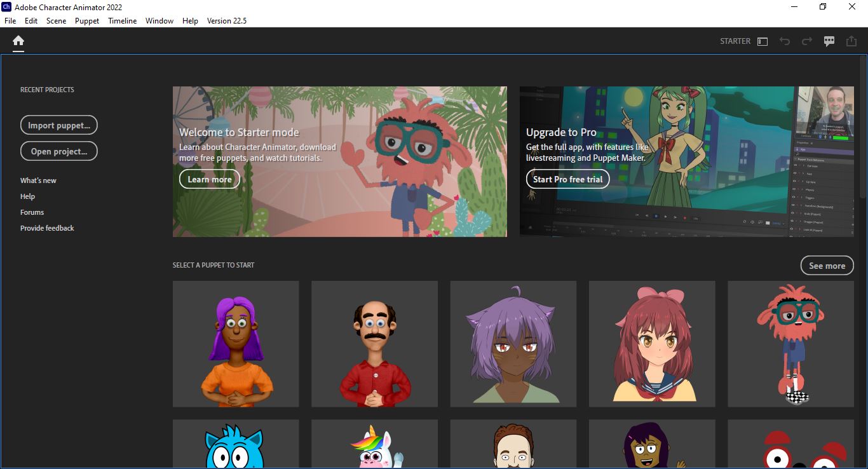Click the STARTER mode label
Viewport: 868px width, 469px height.
tap(735, 41)
